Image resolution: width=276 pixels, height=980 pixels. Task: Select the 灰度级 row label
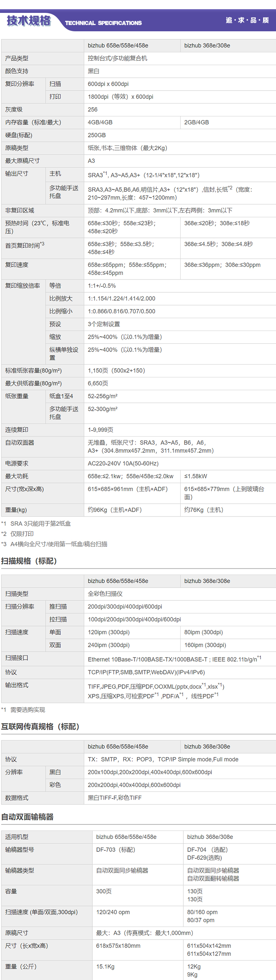point(14,110)
